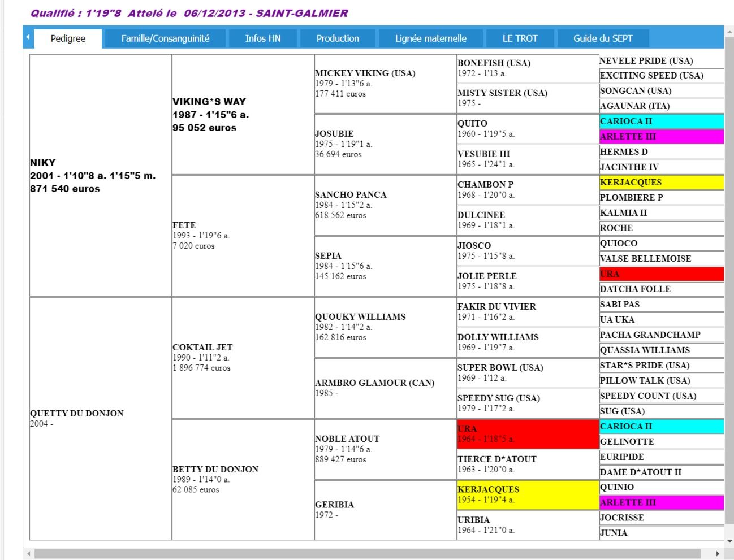Image resolution: width=734 pixels, height=560 pixels.
Task: Open COKTAIL JET entry
Action: (x=243, y=358)
